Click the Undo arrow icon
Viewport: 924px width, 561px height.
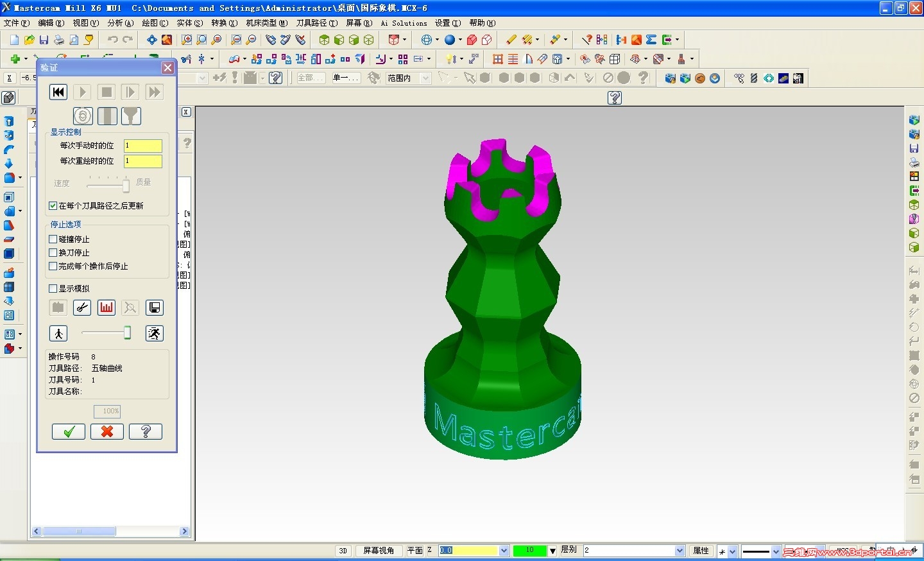pyautogui.click(x=113, y=40)
